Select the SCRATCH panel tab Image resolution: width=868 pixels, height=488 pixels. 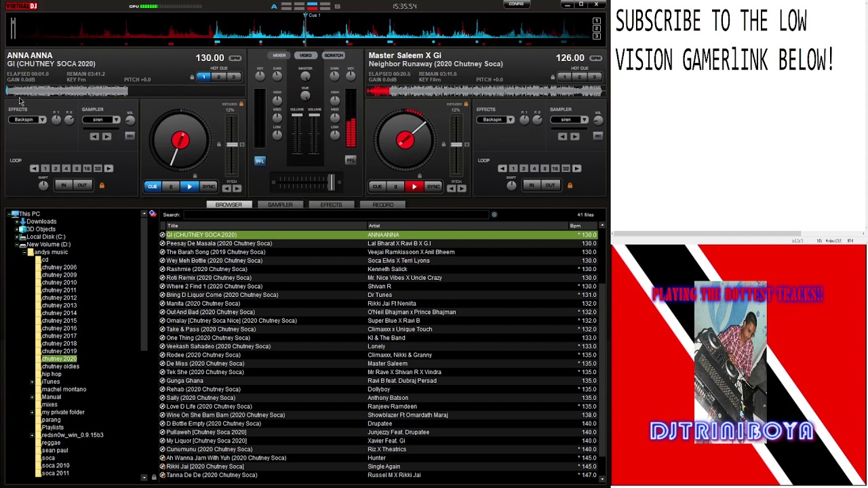pyautogui.click(x=333, y=56)
